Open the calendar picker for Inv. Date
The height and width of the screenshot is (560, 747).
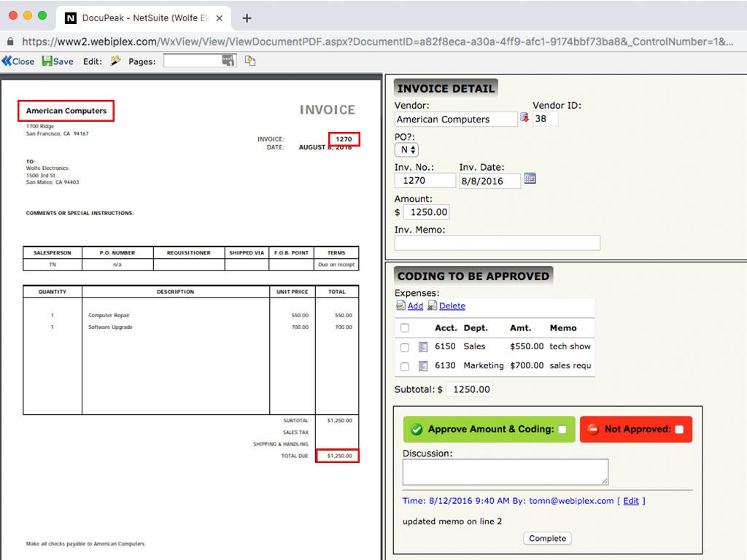tap(530, 179)
